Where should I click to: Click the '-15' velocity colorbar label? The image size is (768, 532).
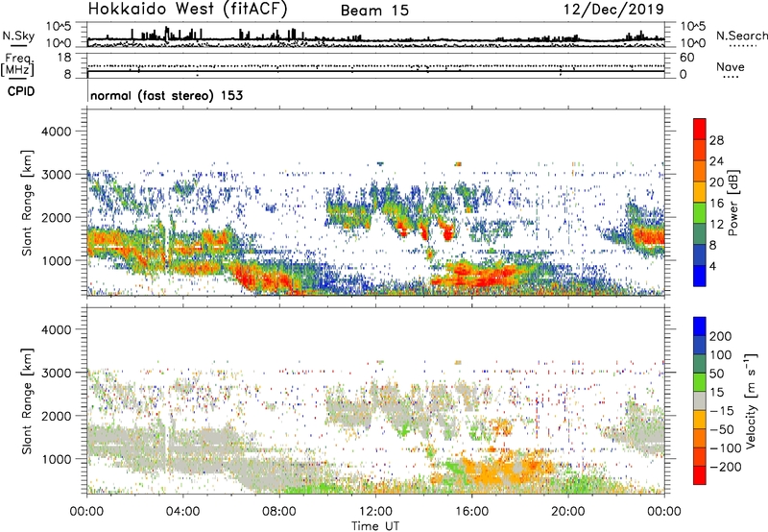(x=722, y=411)
